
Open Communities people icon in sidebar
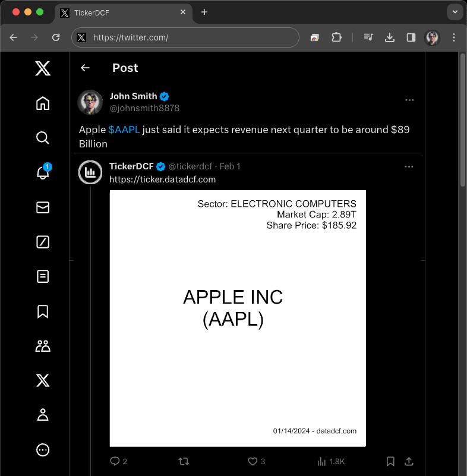point(43,346)
